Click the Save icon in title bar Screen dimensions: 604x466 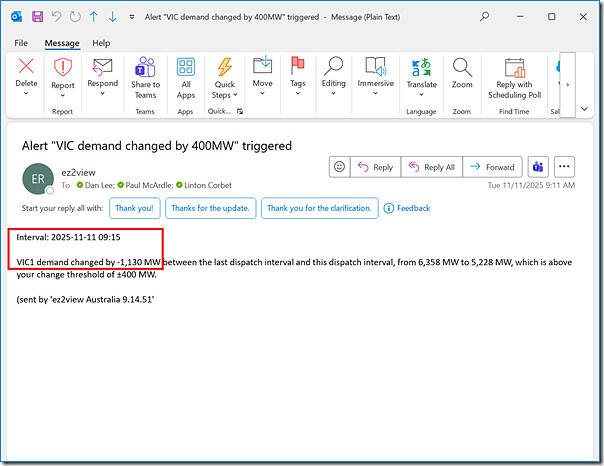[x=37, y=17]
